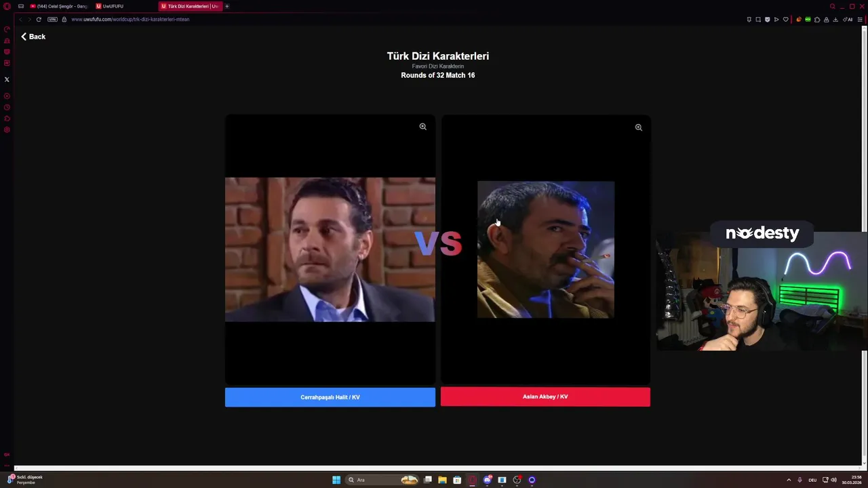Open the Opera GX main menu

[7, 6]
